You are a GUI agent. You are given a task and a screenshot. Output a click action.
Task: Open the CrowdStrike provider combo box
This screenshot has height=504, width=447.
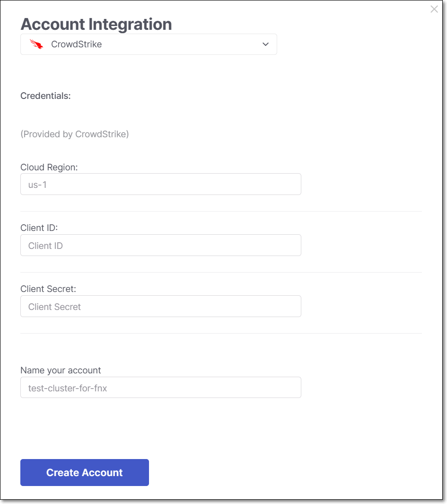click(149, 44)
